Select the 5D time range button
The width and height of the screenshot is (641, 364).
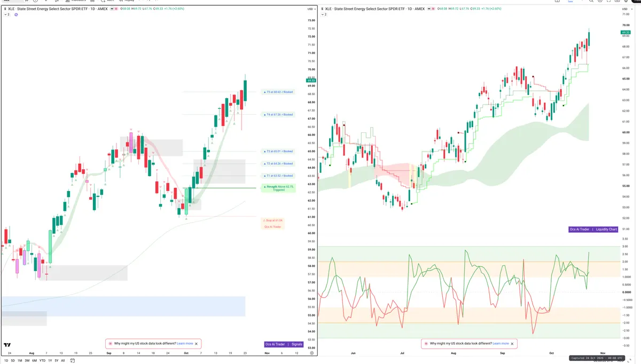(x=13, y=360)
